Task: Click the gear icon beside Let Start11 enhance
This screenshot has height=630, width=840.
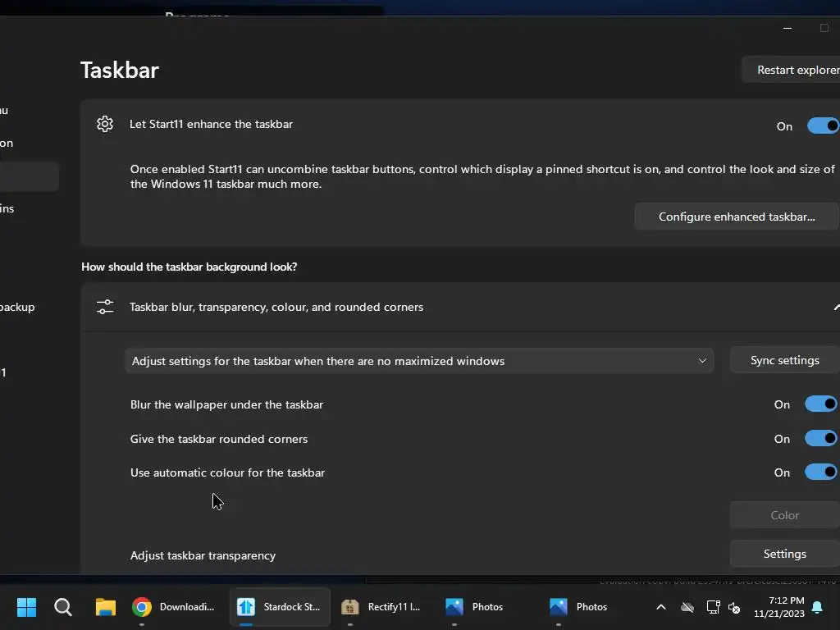Action: (105, 124)
